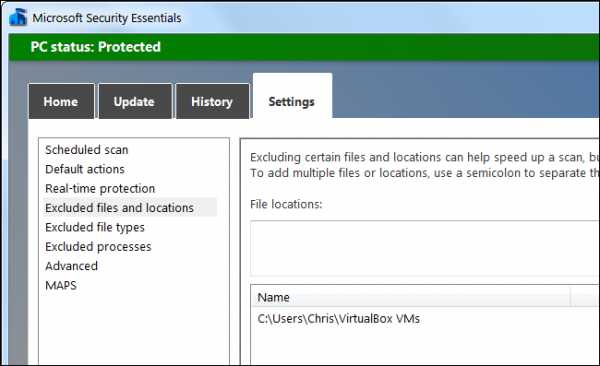Click the Microsoft Security Essentials app icon
The image size is (600, 366).
click(x=18, y=17)
